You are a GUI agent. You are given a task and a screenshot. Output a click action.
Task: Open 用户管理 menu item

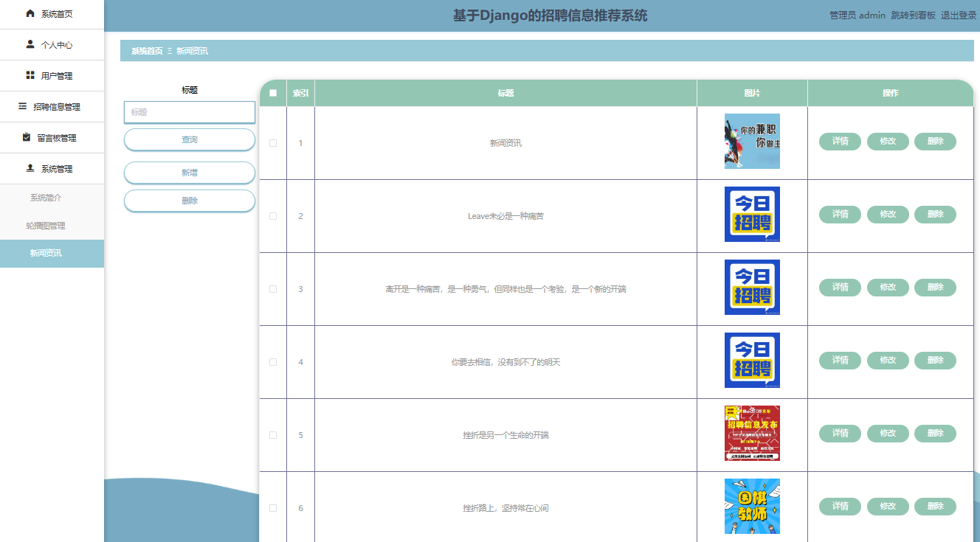pyautogui.click(x=52, y=76)
